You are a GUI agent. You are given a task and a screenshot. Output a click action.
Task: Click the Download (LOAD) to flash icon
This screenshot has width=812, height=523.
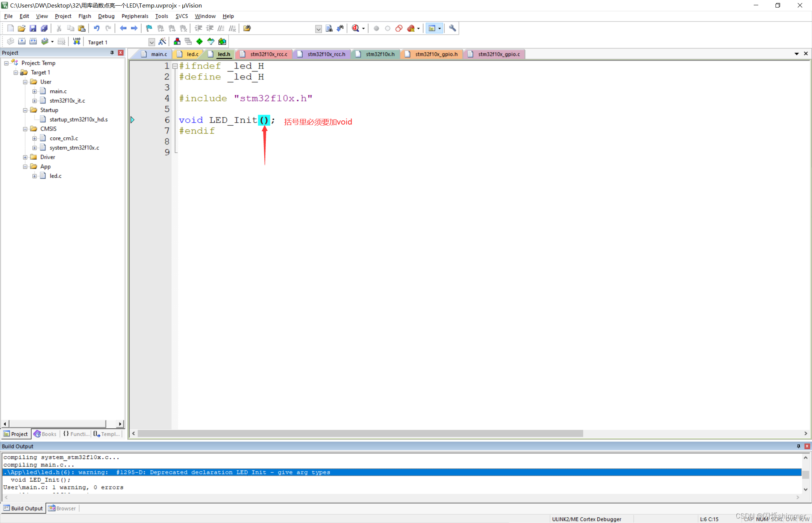click(x=77, y=41)
